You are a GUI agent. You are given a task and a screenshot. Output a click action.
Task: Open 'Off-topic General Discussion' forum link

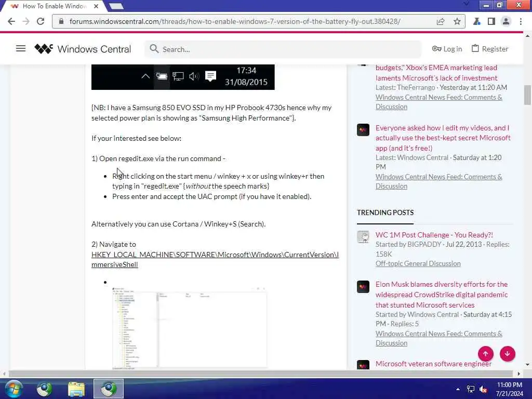[x=418, y=263]
